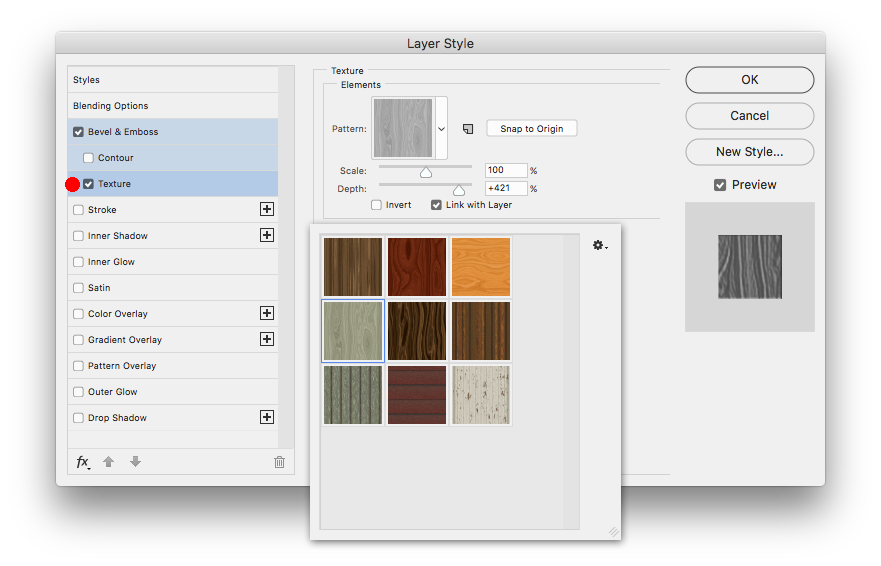Move effect down with the arrow icon
Viewport: 881px width, 566px height.
135,462
